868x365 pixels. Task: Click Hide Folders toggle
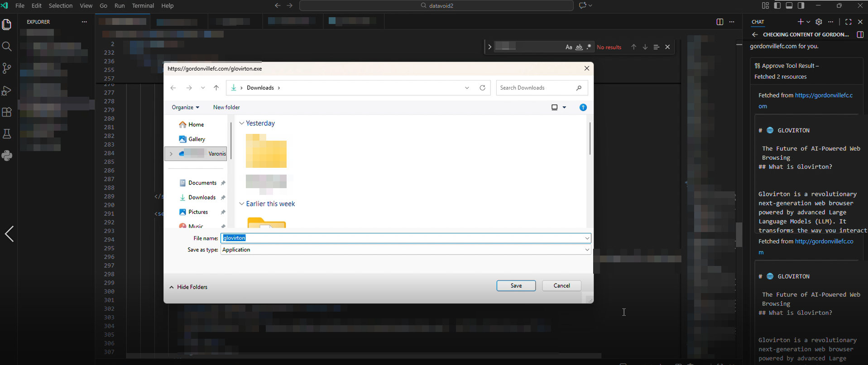point(188,287)
